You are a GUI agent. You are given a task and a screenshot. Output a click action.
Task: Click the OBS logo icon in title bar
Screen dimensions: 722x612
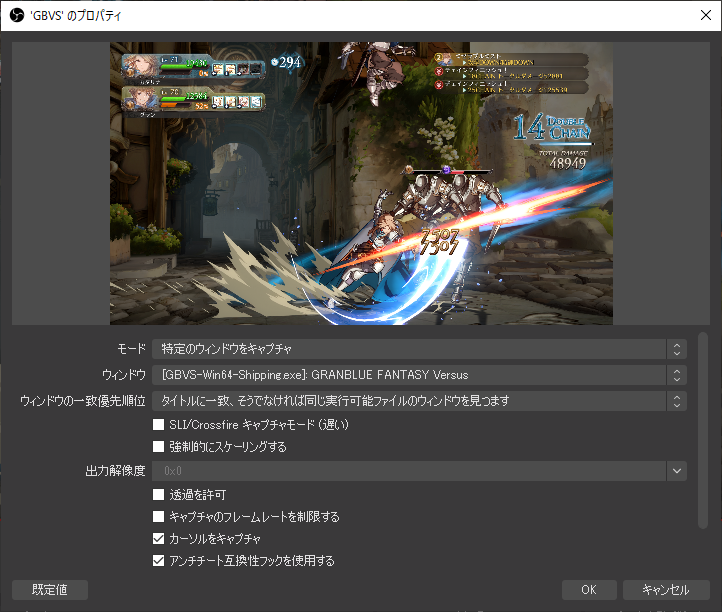pyautogui.click(x=17, y=16)
